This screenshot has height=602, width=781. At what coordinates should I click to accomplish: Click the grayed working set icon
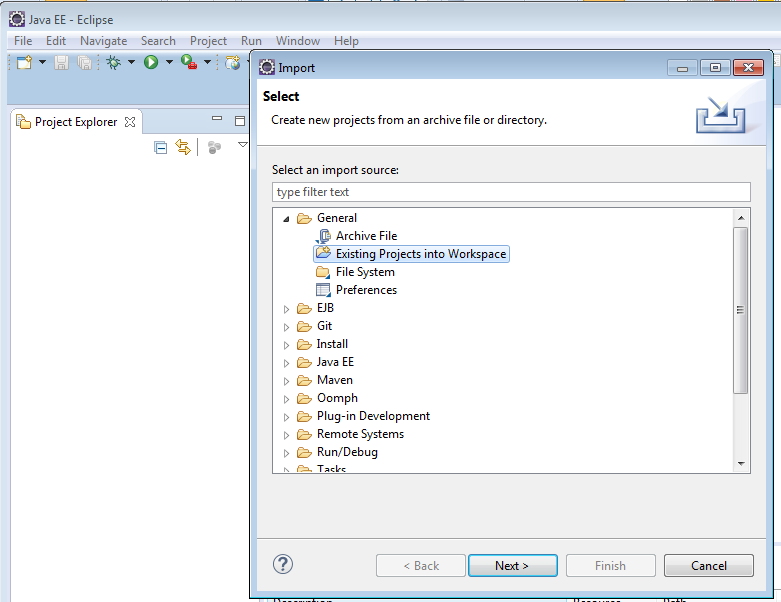[214, 147]
